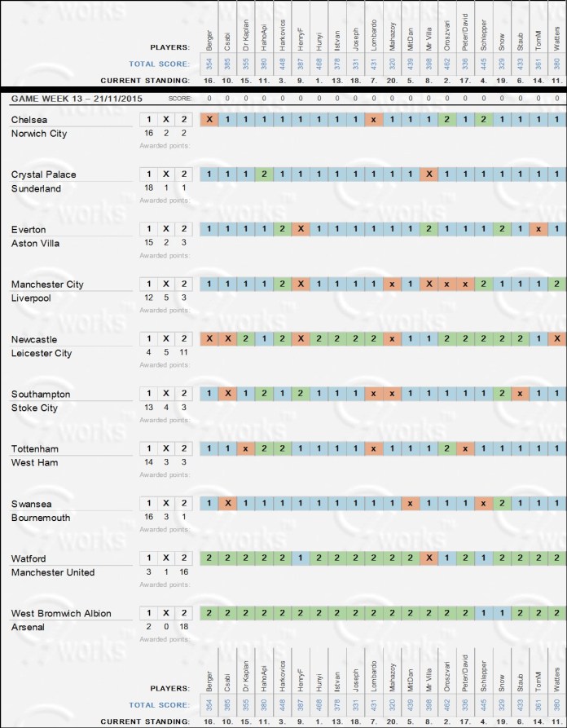Pick 2 for Crystal Palace vs Sunderland

[x=184, y=174]
